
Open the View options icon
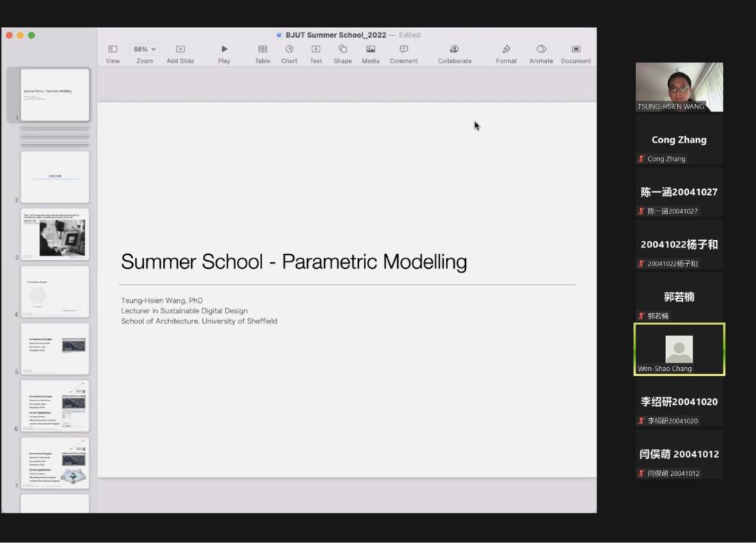coord(113,49)
